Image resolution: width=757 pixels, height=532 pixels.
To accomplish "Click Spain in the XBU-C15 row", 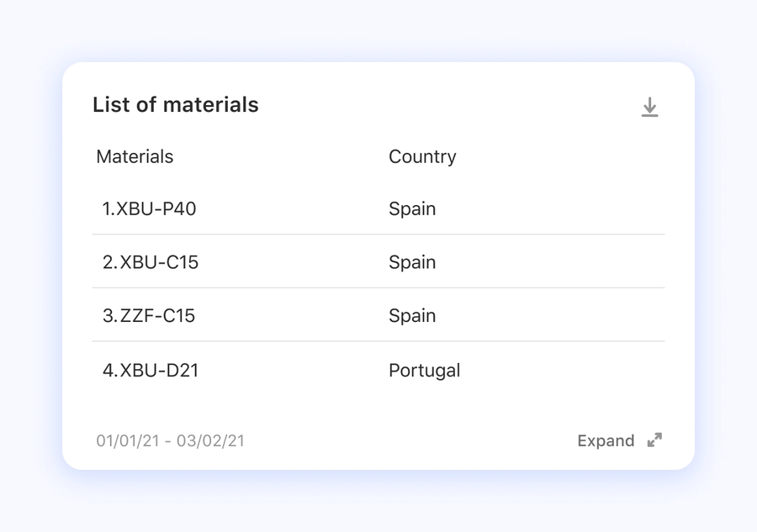I will pyautogui.click(x=412, y=262).
